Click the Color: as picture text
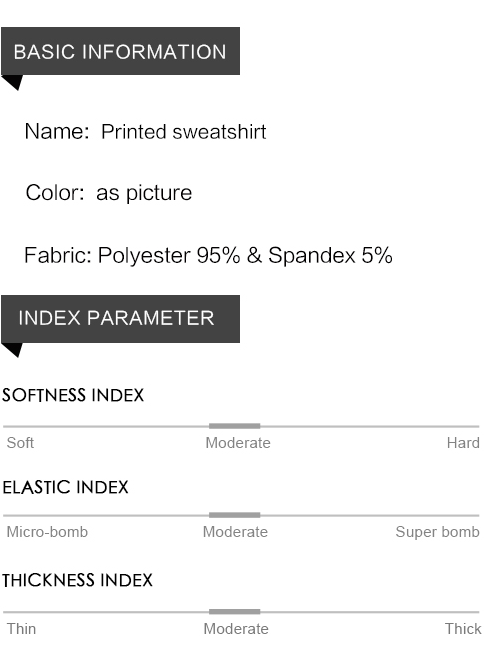Image resolution: width=484 pixels, height=652 pixels. [109, 193]
